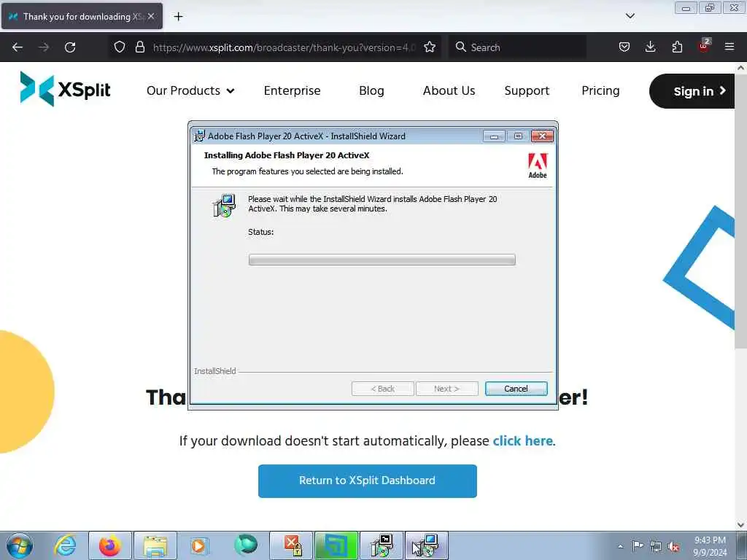Click the active InstallShield taskbar icon
This screenshot has width=747, height=560.
(426, 545)
